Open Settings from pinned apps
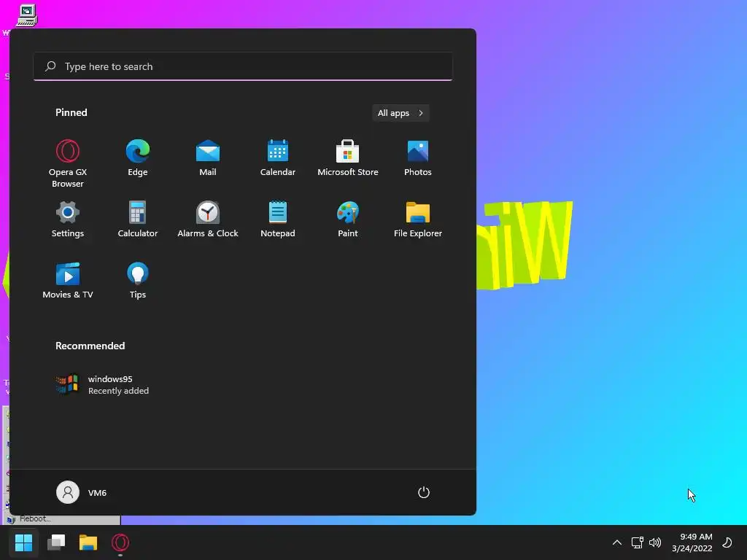The height and width of the screenshot is (560, 747). point(68,219)
